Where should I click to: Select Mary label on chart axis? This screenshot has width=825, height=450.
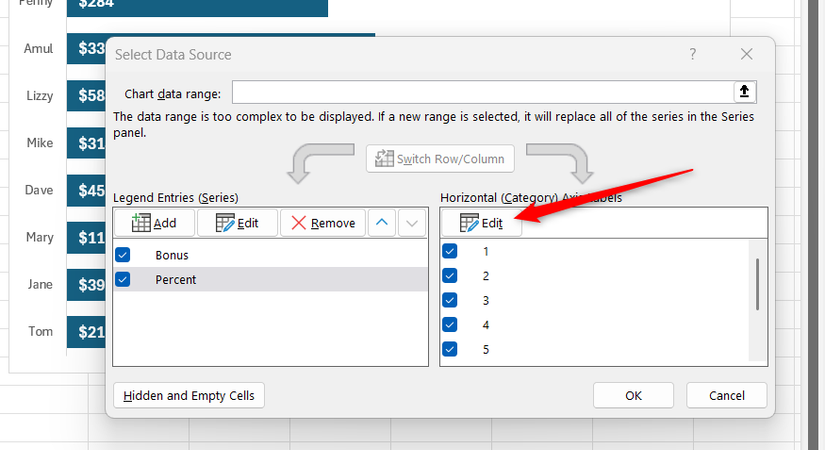click(39, 237)
